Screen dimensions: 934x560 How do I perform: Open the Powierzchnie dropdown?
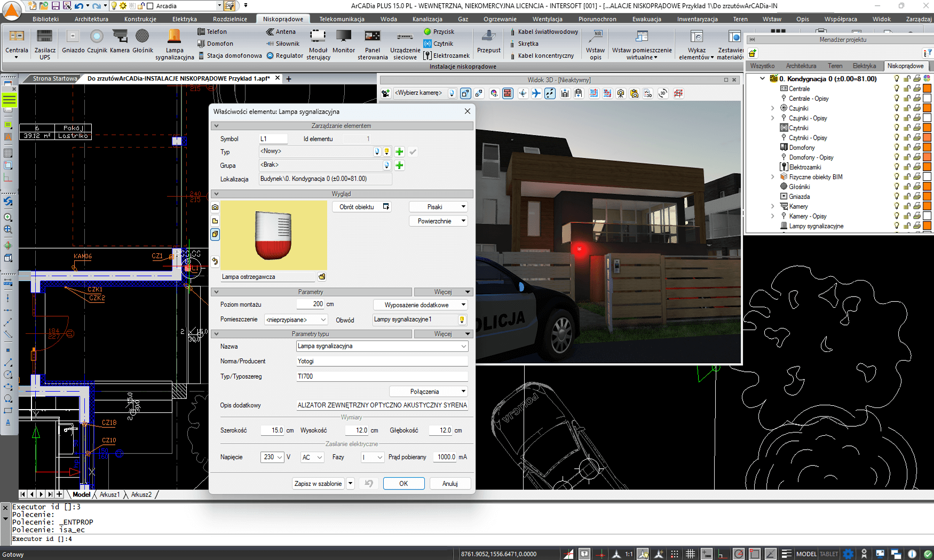click(x=438, y=221)
